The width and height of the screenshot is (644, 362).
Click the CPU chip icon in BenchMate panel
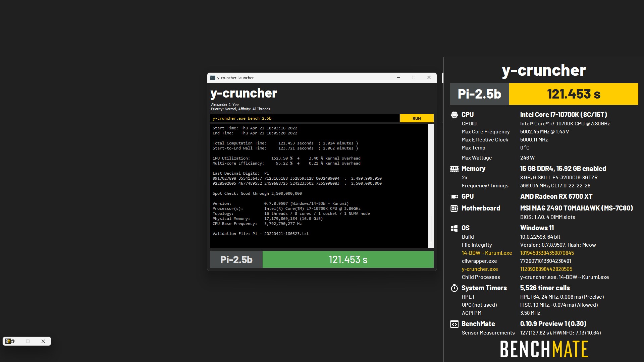(x=454, y=115)
